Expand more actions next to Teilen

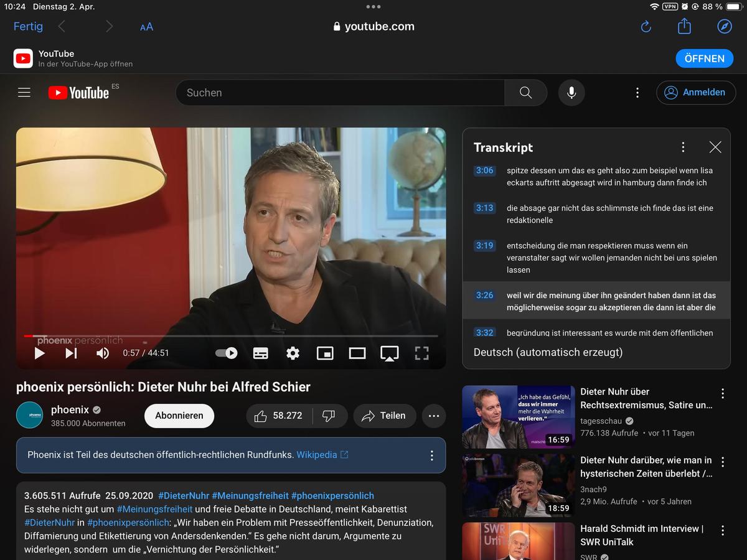(434, 416)
